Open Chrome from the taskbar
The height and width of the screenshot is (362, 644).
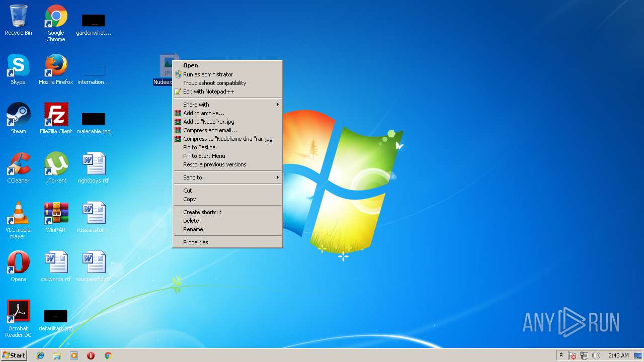(x=108, y=355)
